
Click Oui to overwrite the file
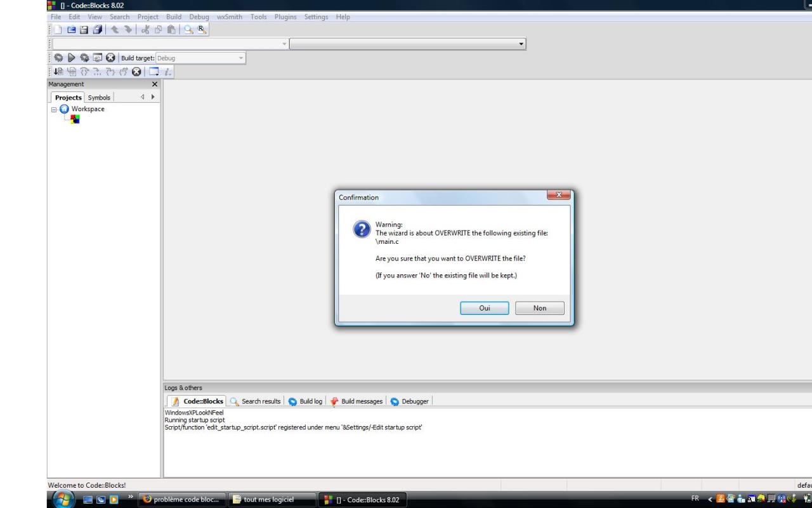tap(485, 308)
